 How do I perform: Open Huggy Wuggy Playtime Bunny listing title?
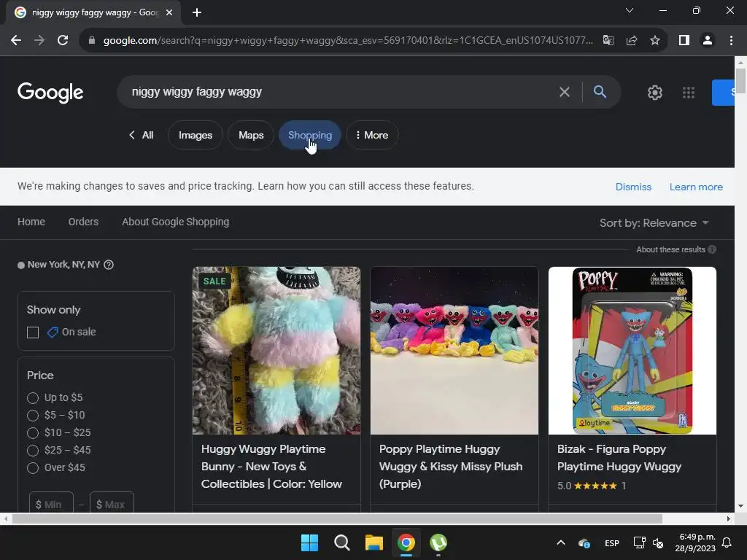click(x=271, y=466)
